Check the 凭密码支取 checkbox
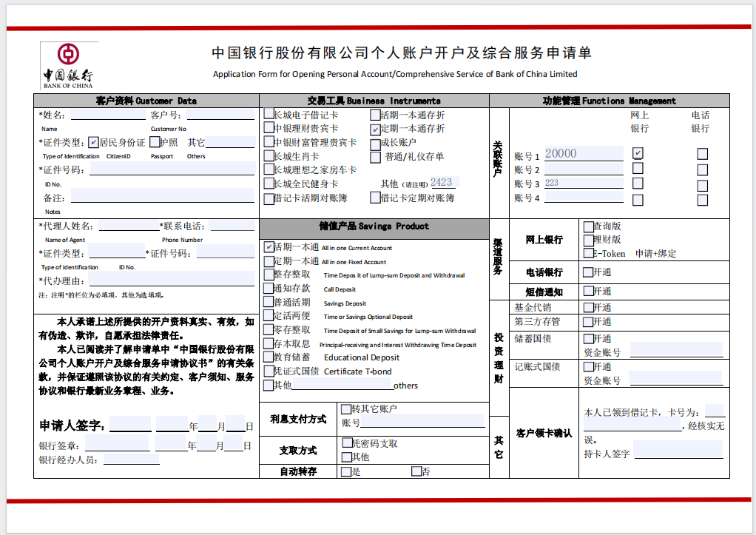Screen dimensions: 756x535 (347, 443)
